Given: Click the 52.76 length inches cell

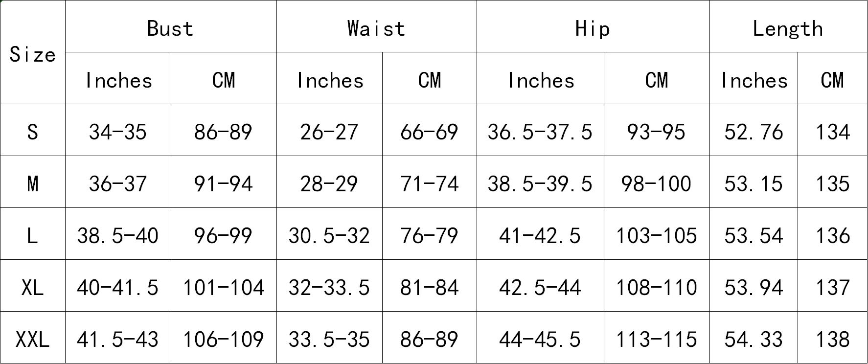Looking at the screenshot, I should [x=754, y=130].
